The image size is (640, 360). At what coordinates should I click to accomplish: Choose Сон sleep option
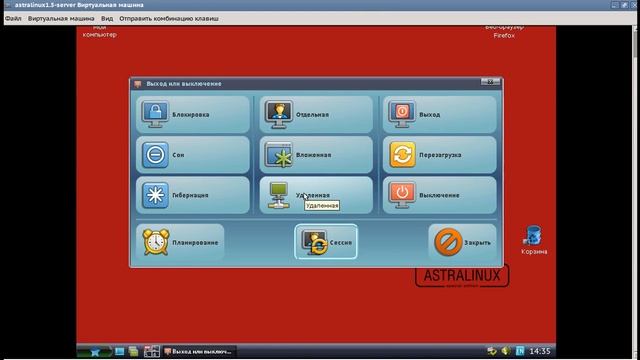193,155
